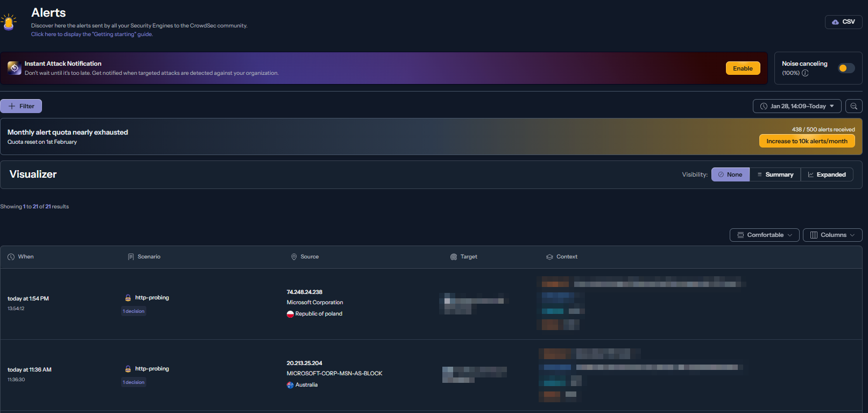Open the search magnifier button
This screenshot has height=413, width=868.
pyautogui.click(x=853, y=106)
